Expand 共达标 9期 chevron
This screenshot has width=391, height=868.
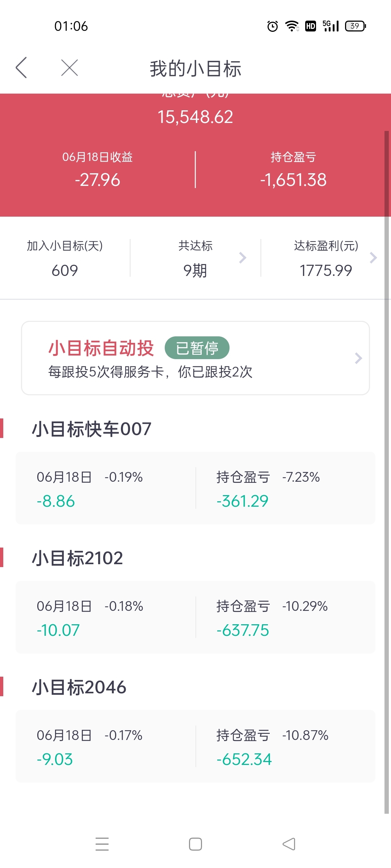[243, 258]
